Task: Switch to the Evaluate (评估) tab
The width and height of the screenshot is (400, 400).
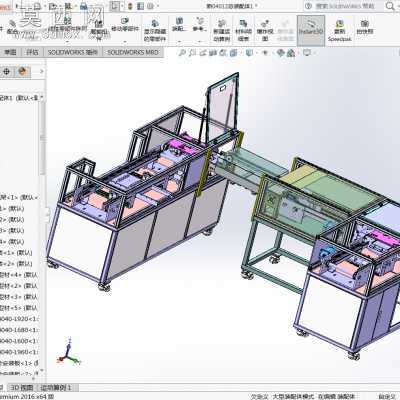Action: pos(32,52)
